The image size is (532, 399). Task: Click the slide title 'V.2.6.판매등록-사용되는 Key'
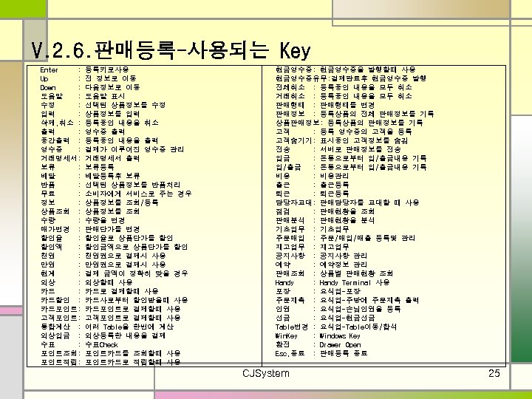(171, 50)
